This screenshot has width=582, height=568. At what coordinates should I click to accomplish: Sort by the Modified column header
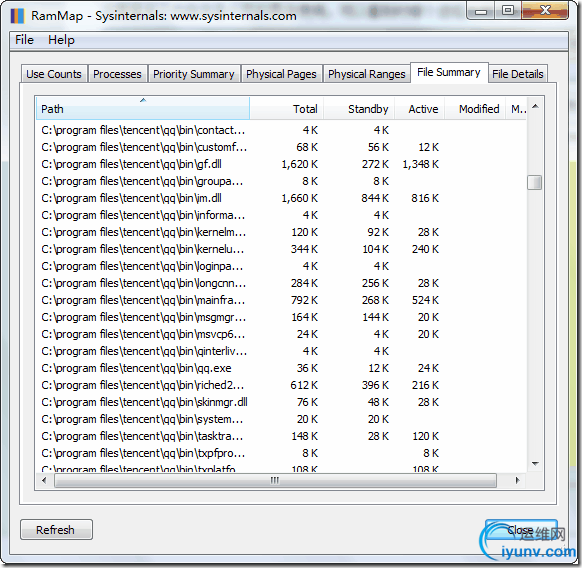tap(475, 108)
